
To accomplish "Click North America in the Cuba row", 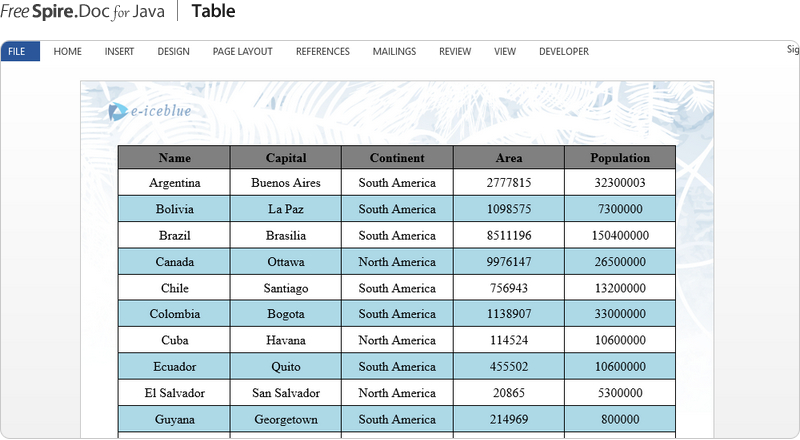I will (397, 340).
